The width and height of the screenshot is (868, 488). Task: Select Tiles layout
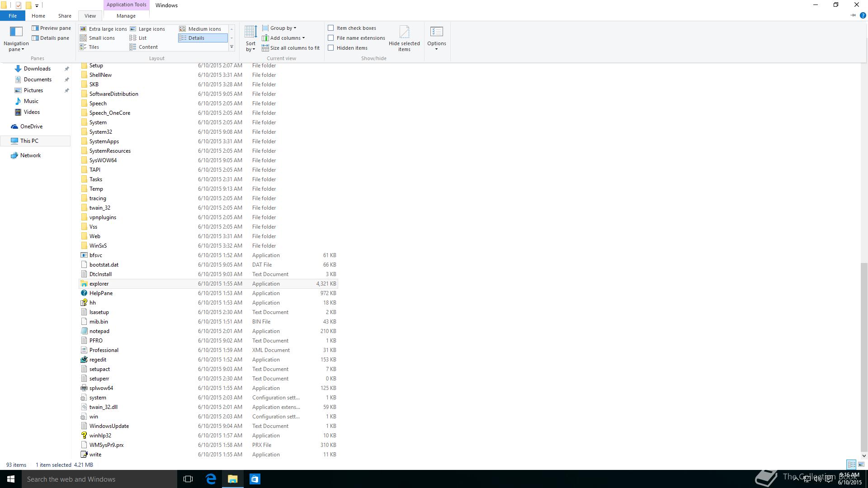[x=90, y=47]
